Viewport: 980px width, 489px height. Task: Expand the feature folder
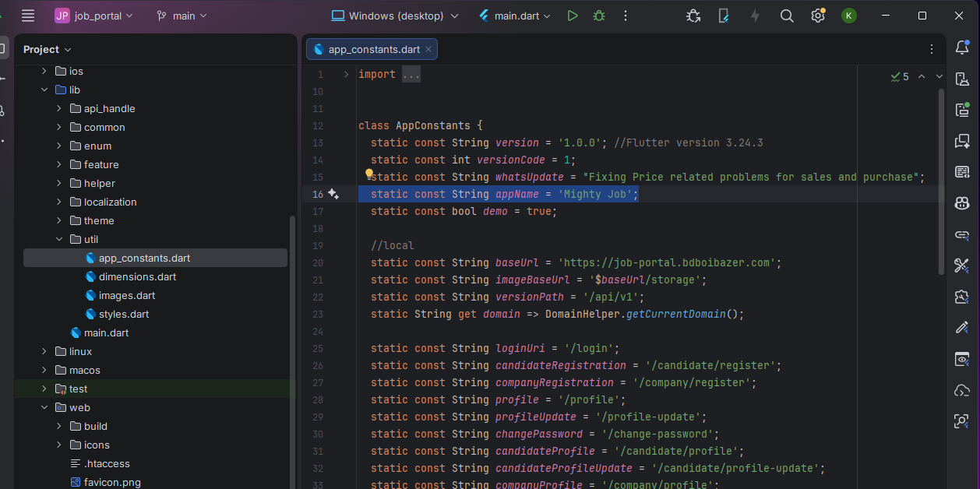point(59,164)
